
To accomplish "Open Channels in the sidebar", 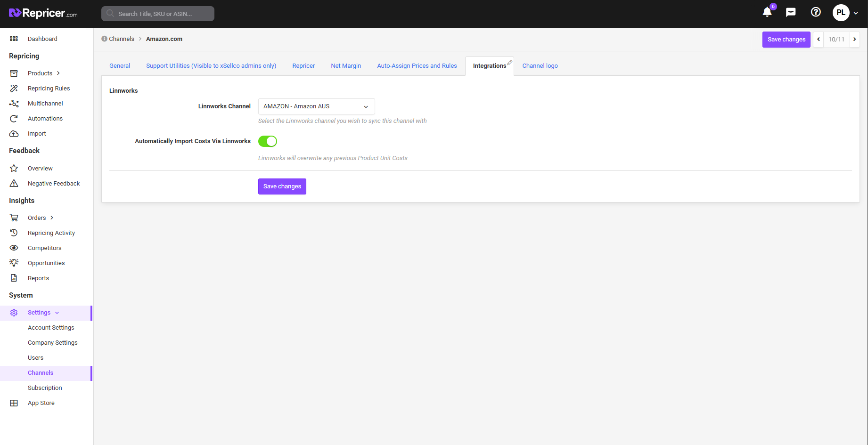I will [x=41, y=373].
